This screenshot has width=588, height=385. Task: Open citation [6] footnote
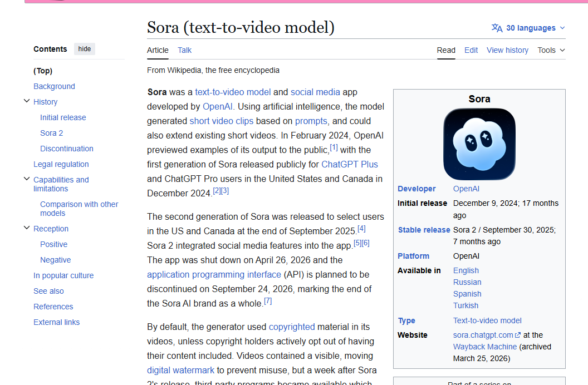click(366, 243)
